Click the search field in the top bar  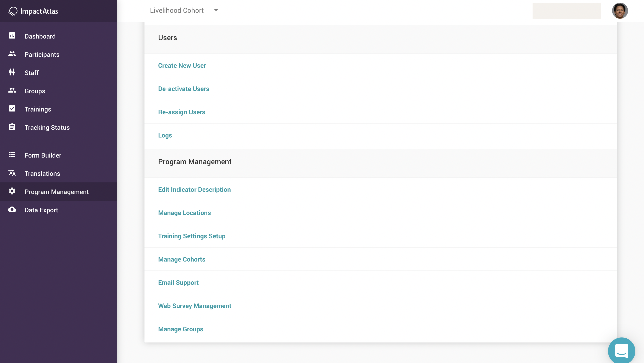point(566,10)
